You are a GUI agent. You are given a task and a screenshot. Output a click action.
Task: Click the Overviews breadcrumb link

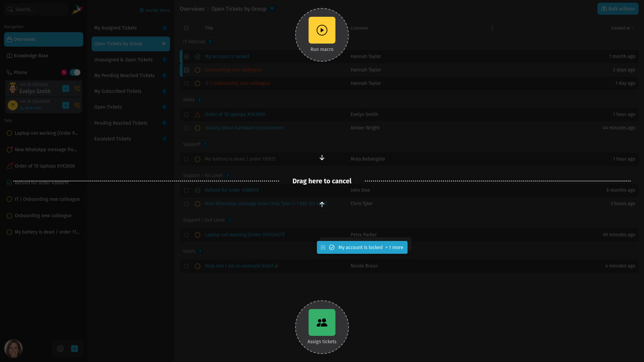coord(192,9)
